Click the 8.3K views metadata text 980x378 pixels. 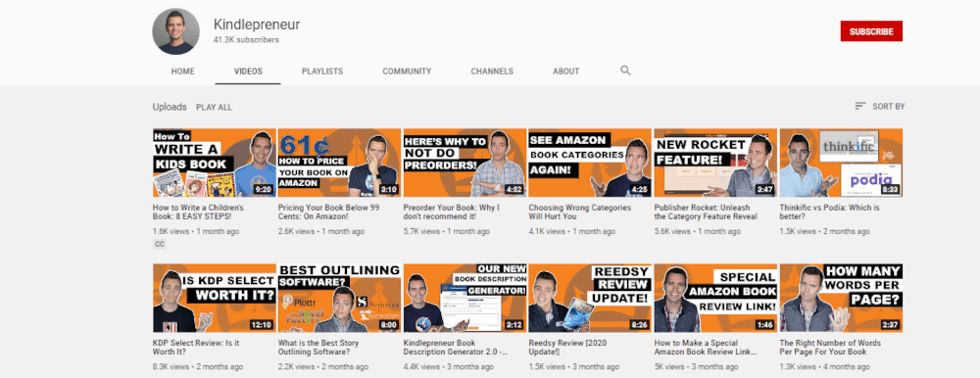[171, 367]
